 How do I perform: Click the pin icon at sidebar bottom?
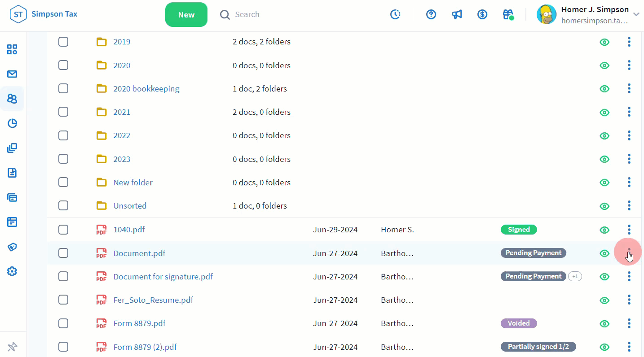click(x=12, y=346)
